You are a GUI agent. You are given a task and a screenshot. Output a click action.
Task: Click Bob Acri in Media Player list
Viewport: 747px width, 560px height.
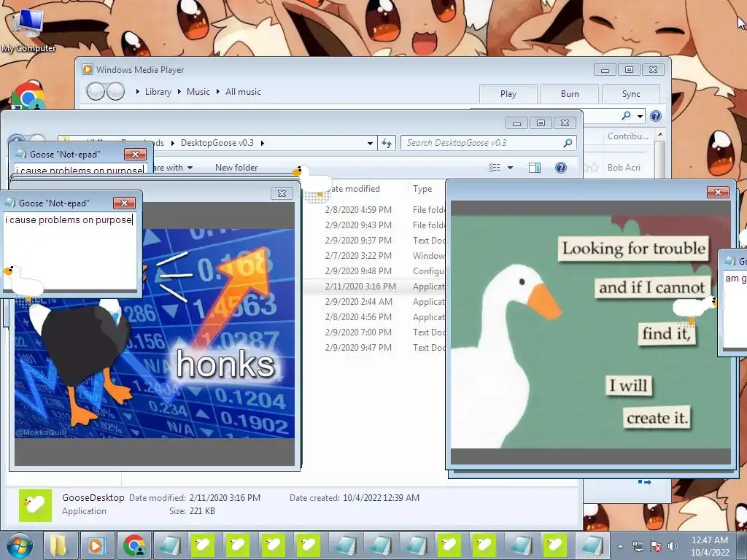point(624,168)
